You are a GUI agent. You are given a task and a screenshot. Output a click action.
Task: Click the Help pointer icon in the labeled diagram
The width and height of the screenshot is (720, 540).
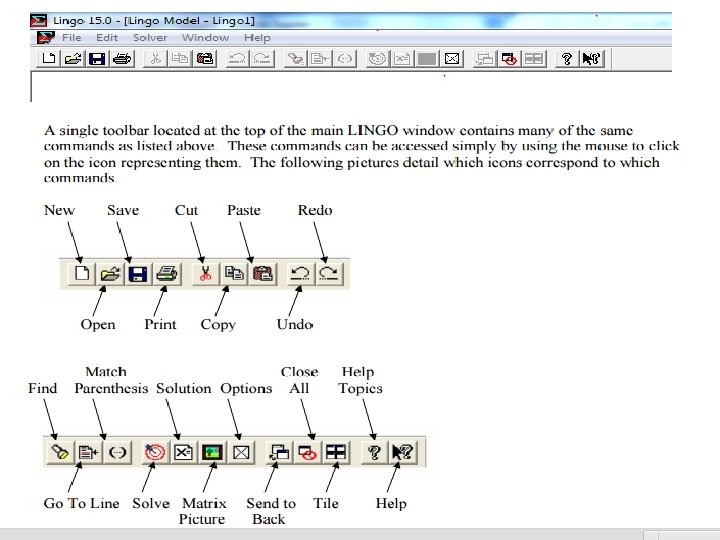403,452
